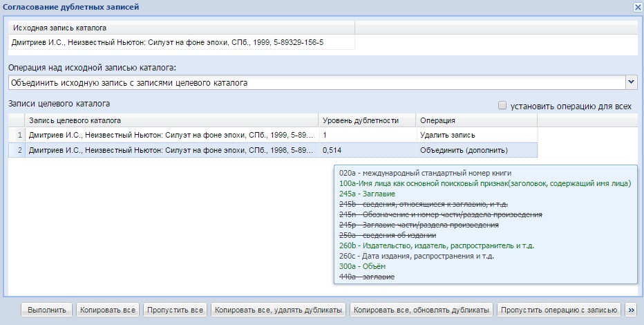Select the source record row 'Дмитриев И.С.' 1999
Screen dimensions: 644x325
[182, 42]
